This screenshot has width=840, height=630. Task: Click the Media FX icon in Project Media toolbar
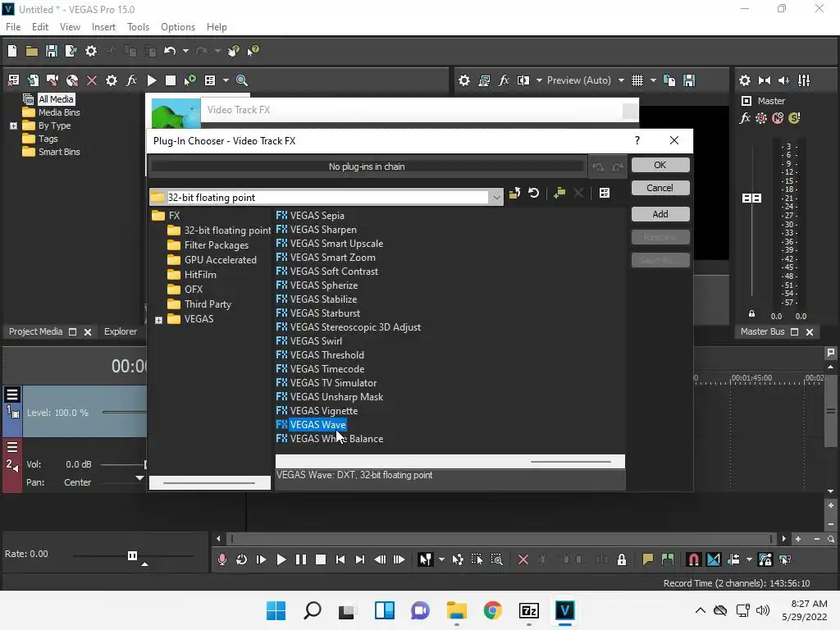132,80
